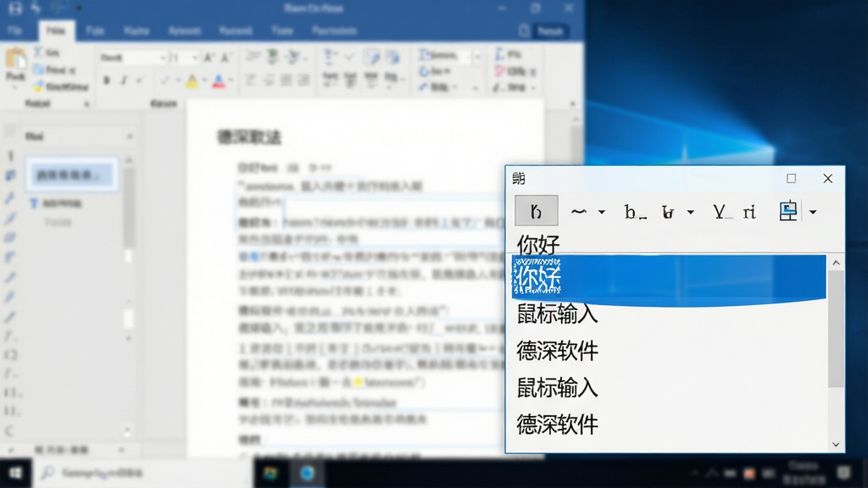Click the Undo icon in Word's title bar
868x488 pixels.
[x=36, y=8]
